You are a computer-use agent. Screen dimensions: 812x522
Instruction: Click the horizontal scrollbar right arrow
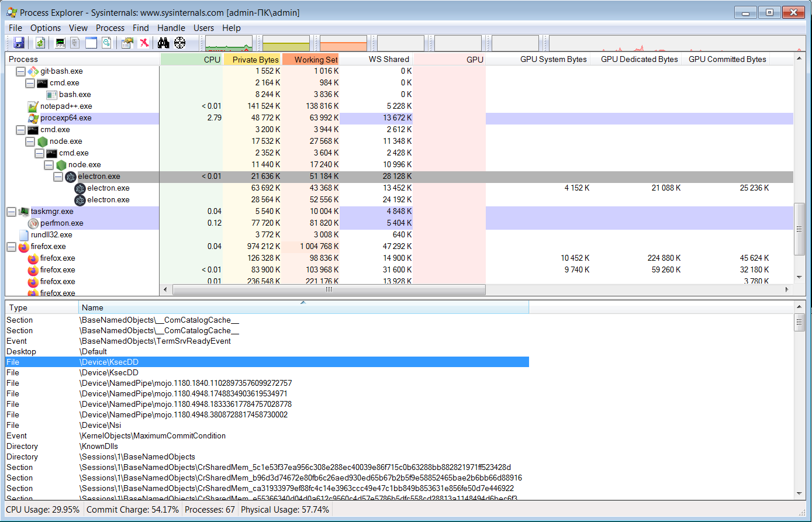(x=786, y=289)
